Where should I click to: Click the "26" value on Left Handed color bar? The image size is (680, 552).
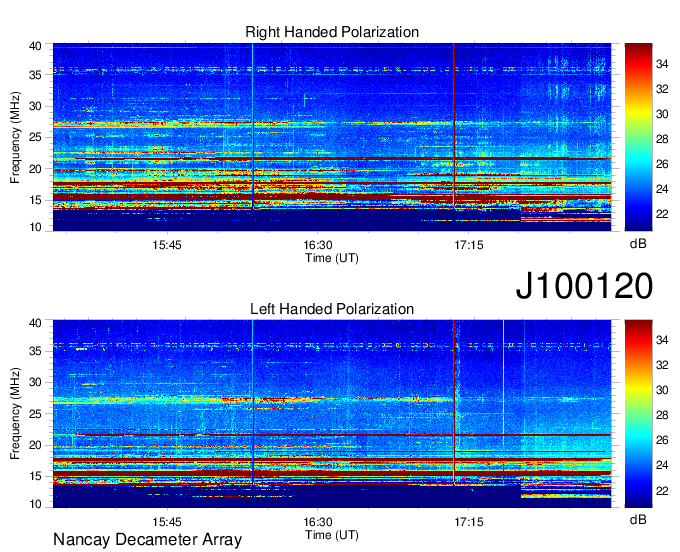[x=662, y=441]
